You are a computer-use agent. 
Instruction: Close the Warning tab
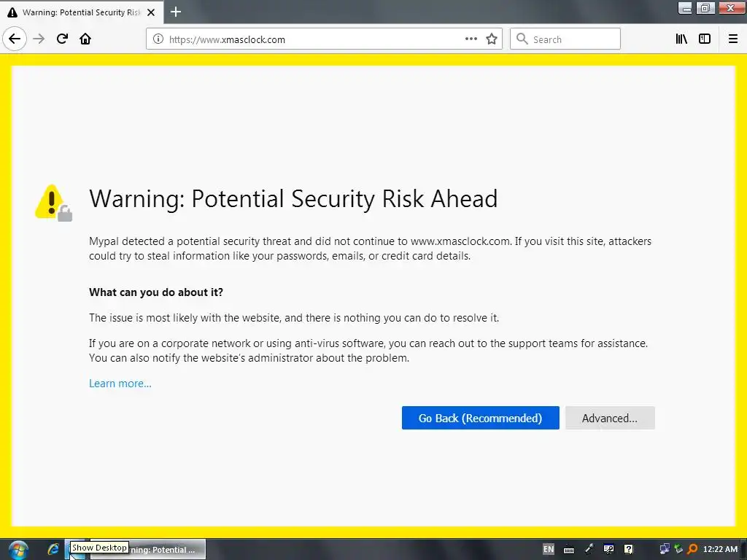151,12
